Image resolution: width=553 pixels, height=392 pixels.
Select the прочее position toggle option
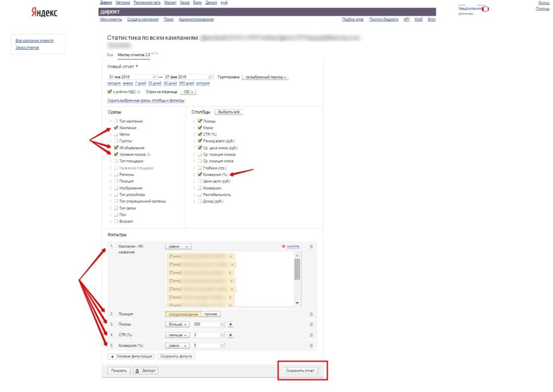(211, 314)
